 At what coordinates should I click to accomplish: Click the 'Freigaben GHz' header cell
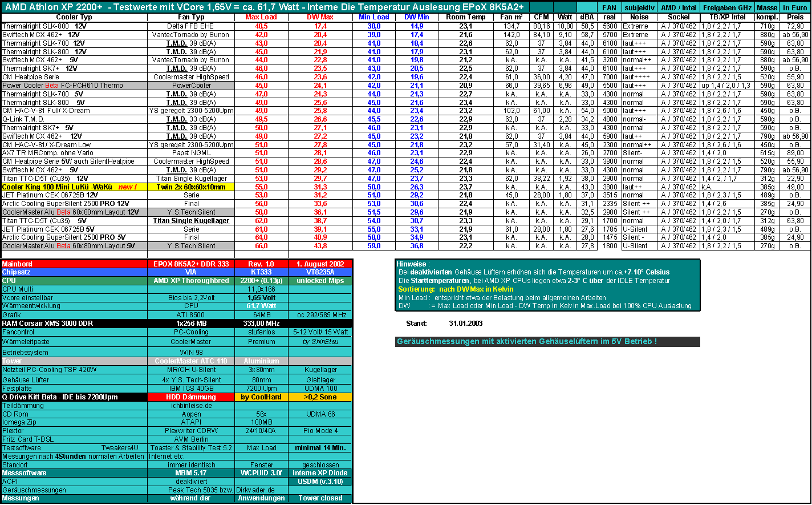727,8
